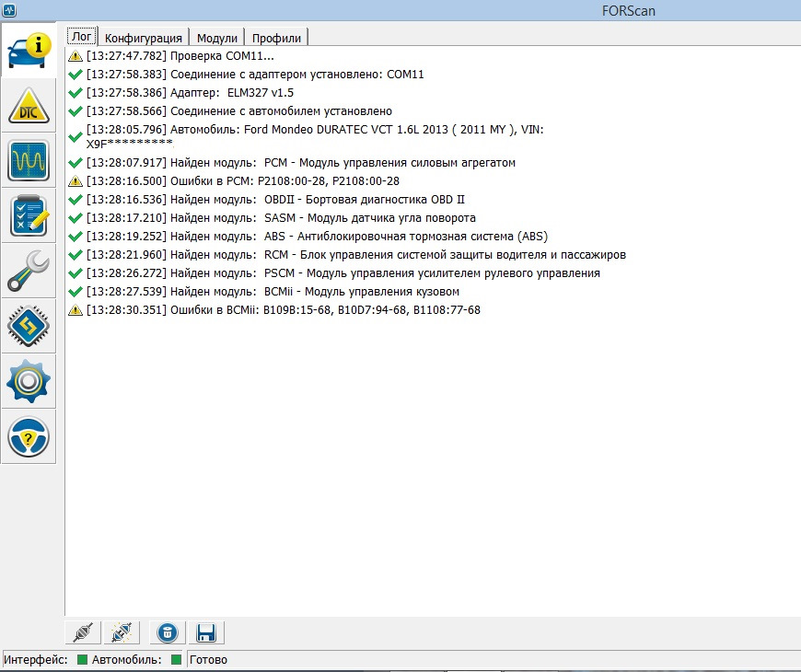The height and width of the screenshot is (672, 801).
Task: Switch to the Конфигурация tab
Action: (144, 38)
